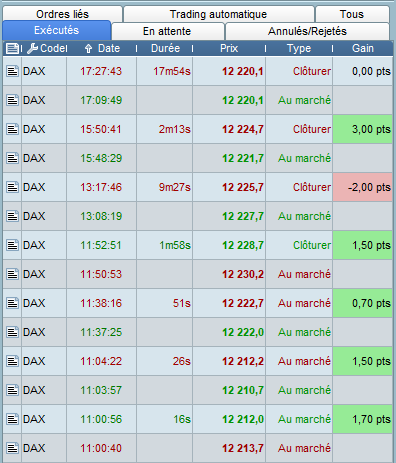The image size is (396, 463).
Task: Switch to the Trading automatique tab
Action: tap(219, 14)
